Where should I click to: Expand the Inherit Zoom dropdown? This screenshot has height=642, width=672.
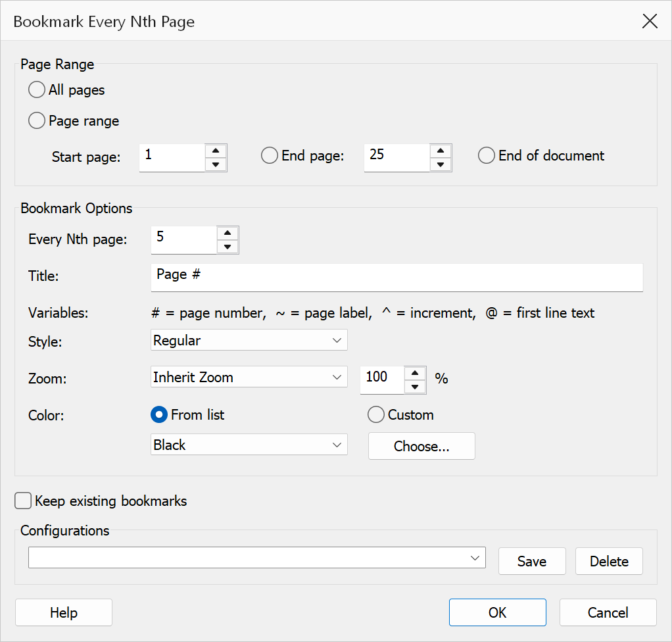(x=249, y=377)
